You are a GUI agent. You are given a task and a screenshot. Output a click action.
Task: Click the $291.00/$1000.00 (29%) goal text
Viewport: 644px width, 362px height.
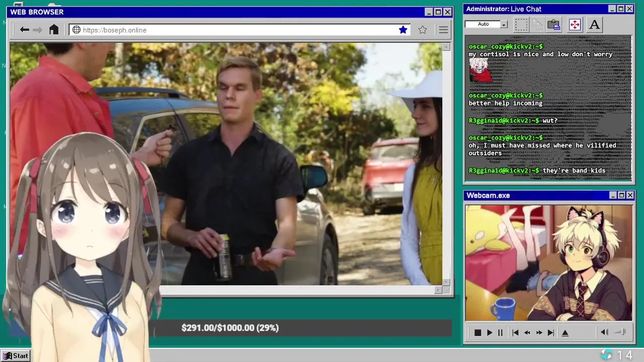coord(230,328)
